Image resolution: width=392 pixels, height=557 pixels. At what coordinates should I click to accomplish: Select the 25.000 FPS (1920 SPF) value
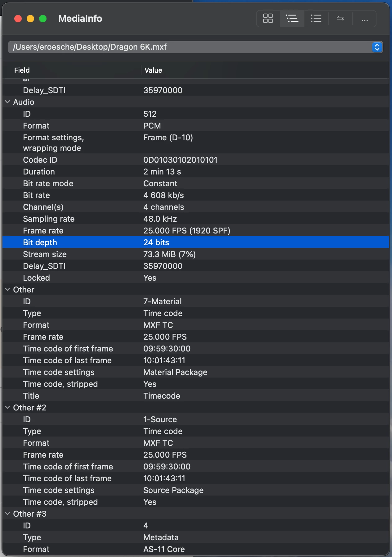coord(187,231)
